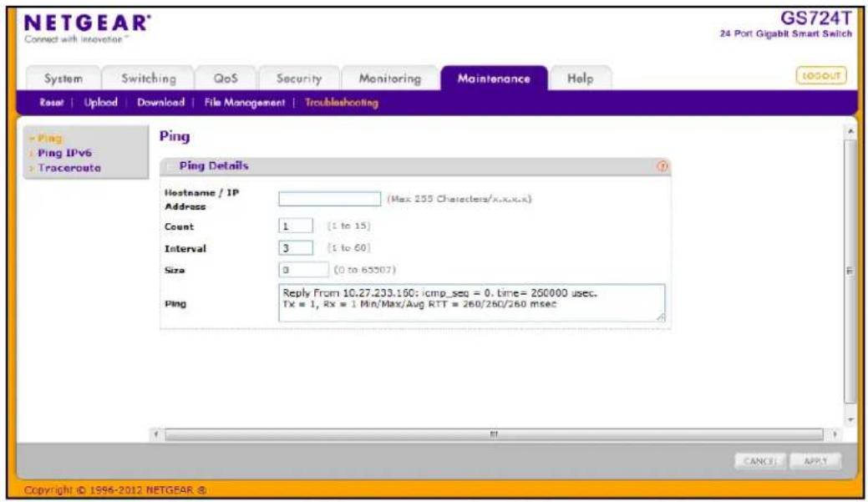Image resolution: width=868 pixels, height=502 pixels.
Task: Open the Troubleshooting submenu
Action: pyautogui.click(x=342, y=103)
